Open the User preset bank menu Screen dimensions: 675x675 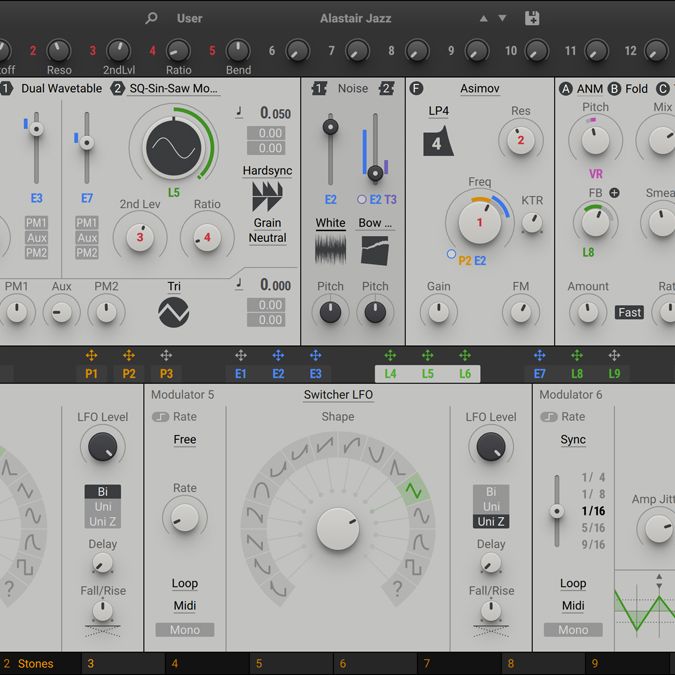pos(189,18)
